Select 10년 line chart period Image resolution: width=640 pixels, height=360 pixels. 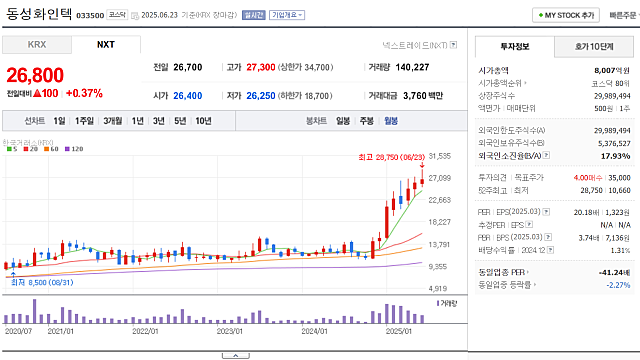click(203, 121)
